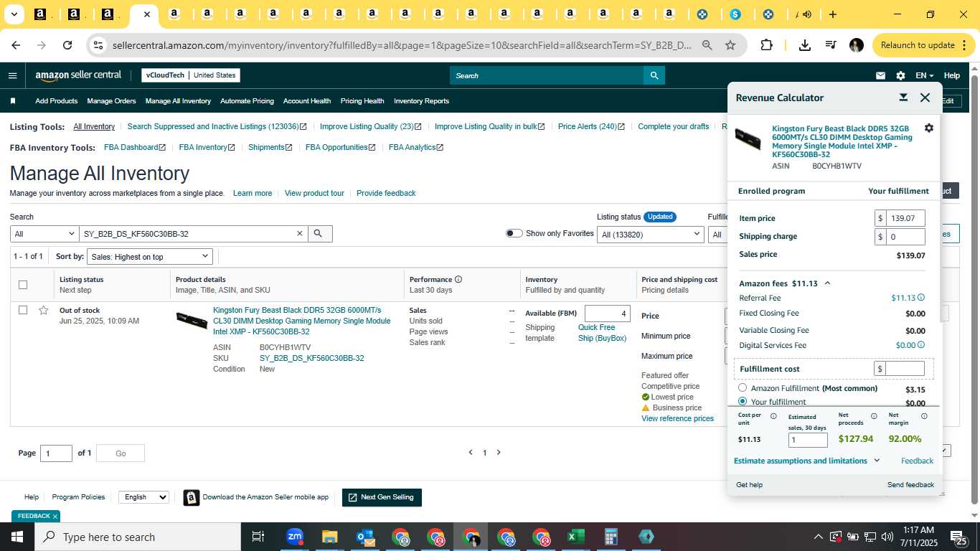This screenshot has height=551, width=980.
Task: Open the Add Products menu
Action: 56,101
